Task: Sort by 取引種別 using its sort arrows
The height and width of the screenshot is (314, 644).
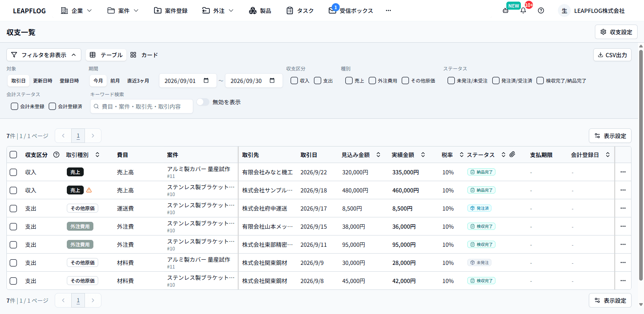Action: coord(97,155)
